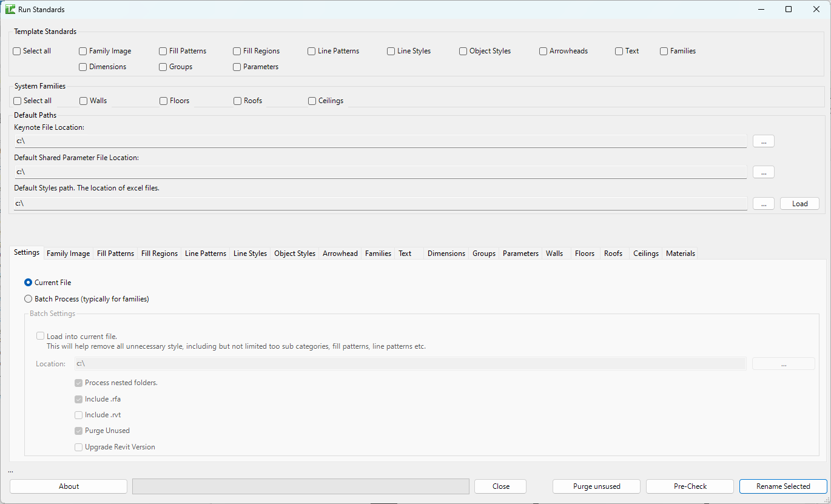Click the Load button for styles path
The width and height of the screenshot is (831, 504).
799,204
